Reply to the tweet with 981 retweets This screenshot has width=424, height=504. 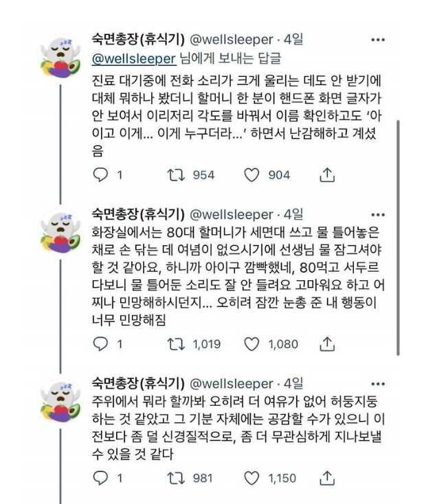[x=100, y=478]
